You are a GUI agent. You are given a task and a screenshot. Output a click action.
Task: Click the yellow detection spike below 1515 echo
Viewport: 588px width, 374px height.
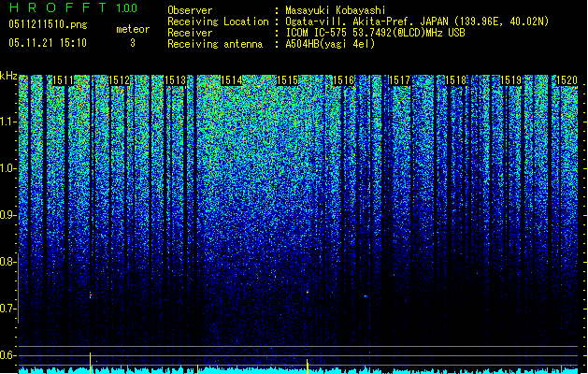(x=308, y=367)
